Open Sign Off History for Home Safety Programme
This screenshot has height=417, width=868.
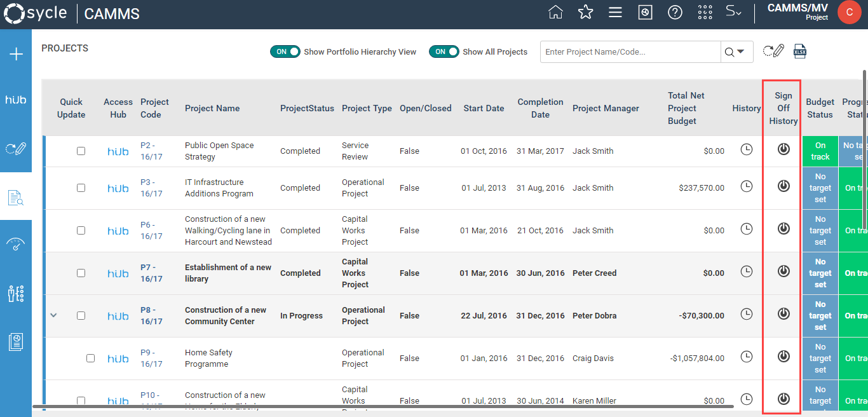pyautogui.click(x=783, y=357)
